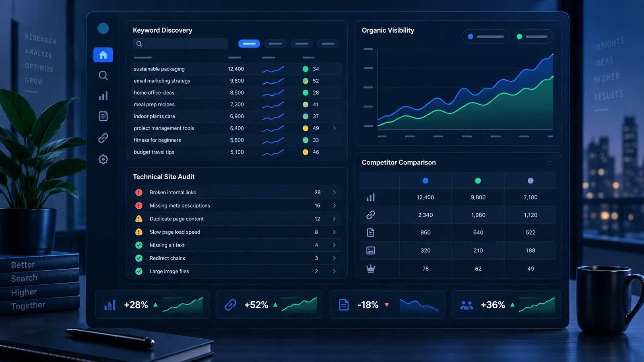Open the +36% audience summary card
The height and width of the screenshot is (362, 644).
506,305
